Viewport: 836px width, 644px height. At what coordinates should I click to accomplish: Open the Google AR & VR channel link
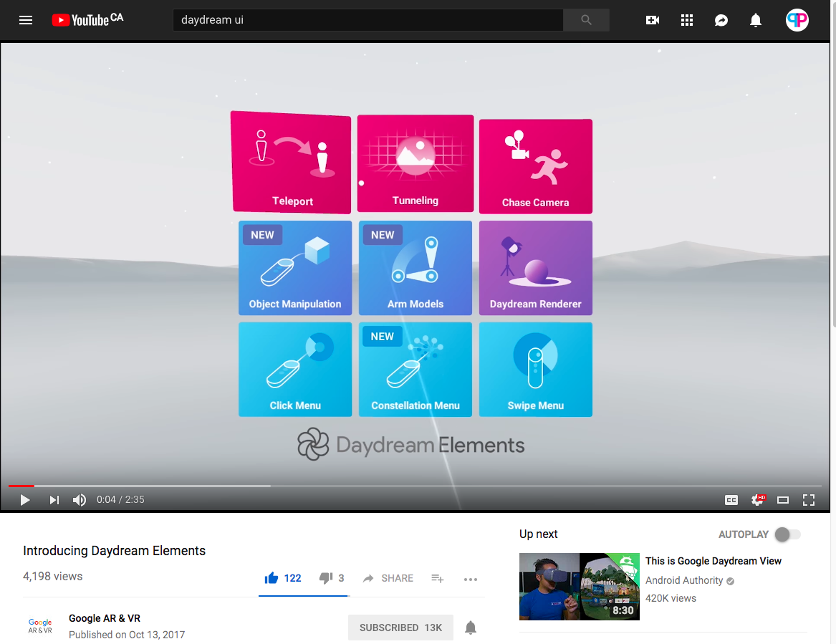(105, 618)
